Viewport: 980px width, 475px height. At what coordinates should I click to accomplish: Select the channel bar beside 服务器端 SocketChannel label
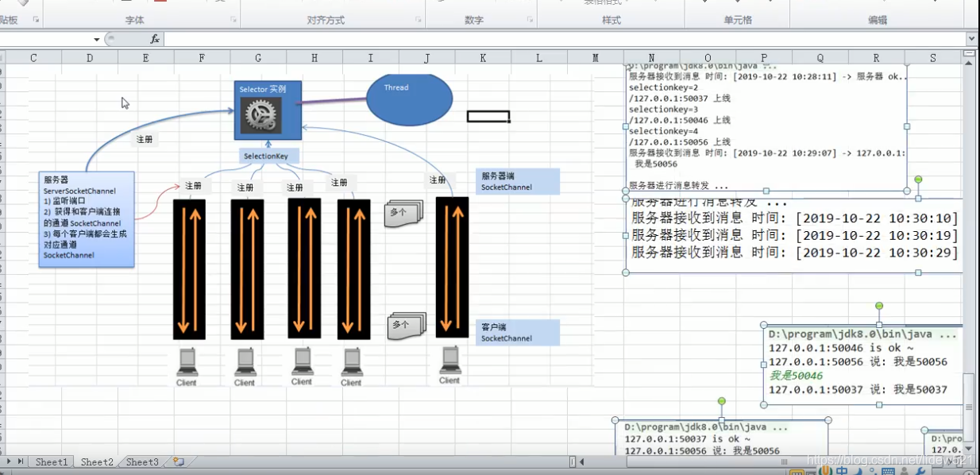coord(452,267)
